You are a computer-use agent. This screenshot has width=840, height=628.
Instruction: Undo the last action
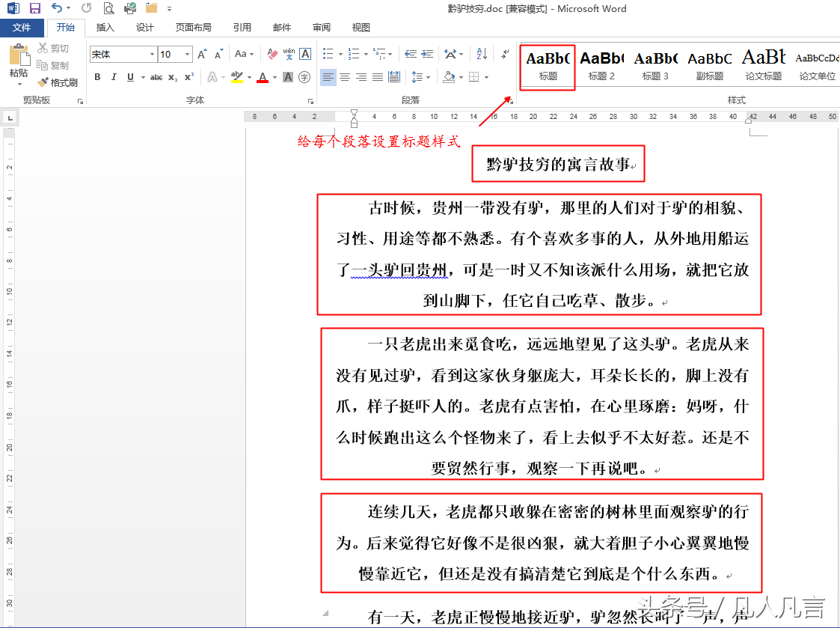[x=55, y=8]
